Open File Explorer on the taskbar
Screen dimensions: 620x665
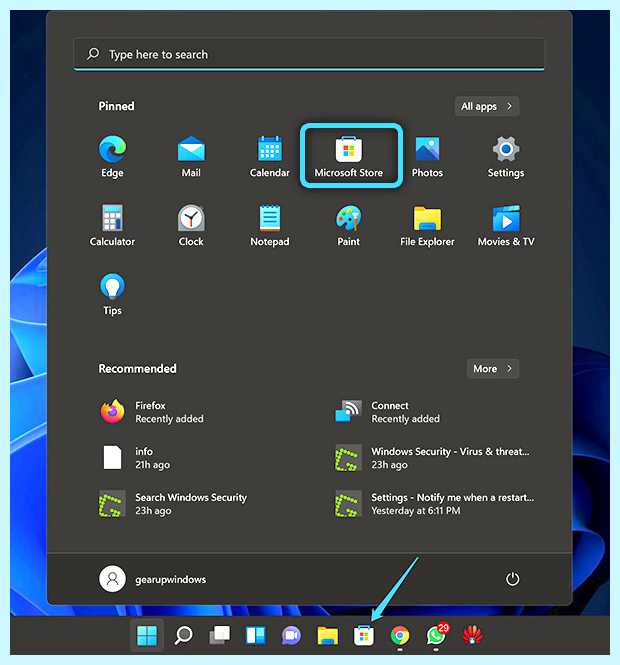(x=328, y=635)
